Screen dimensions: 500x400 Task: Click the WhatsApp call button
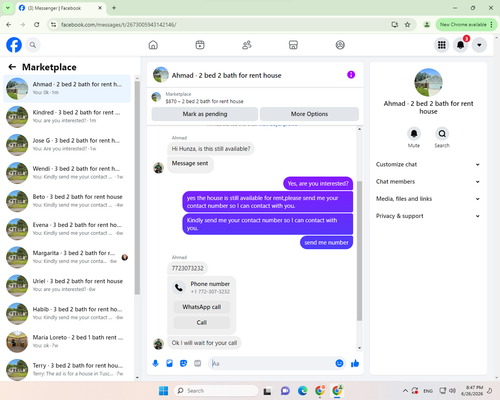point(202,307)
